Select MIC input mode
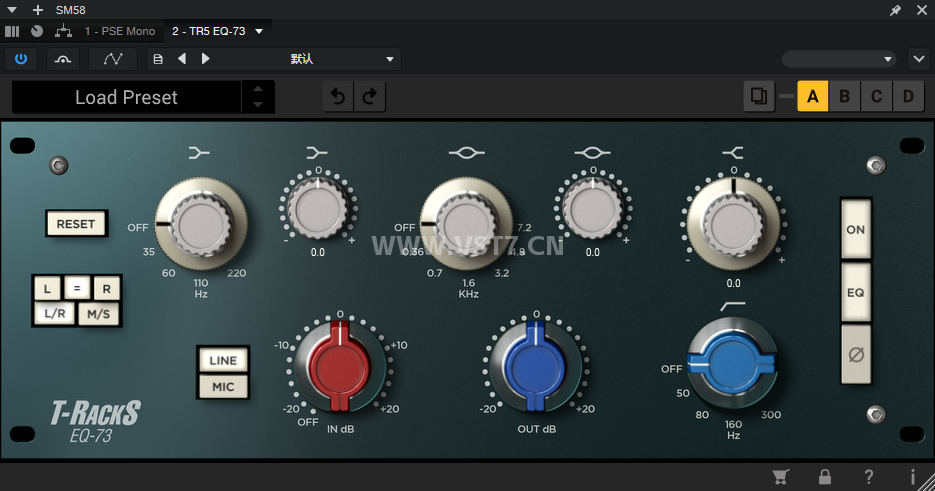Image resolution: width=935 pixels, height=491 pixels. (x=223, y=387)
